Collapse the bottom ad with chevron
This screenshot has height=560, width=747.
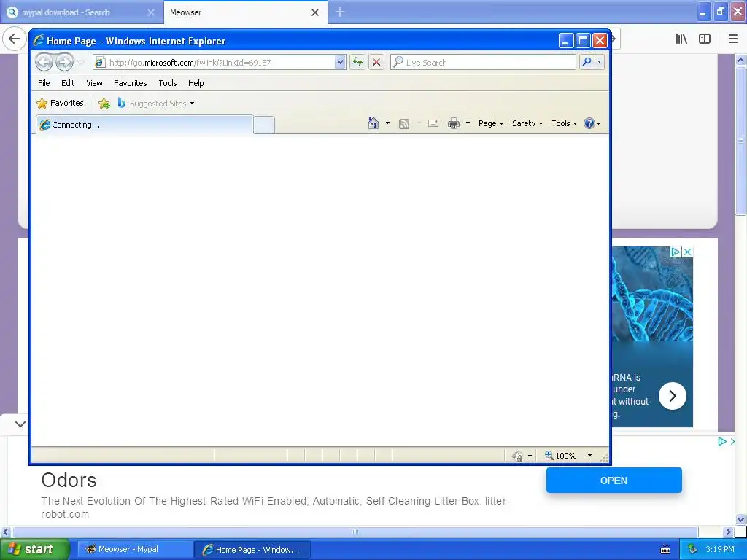(20, 424)
